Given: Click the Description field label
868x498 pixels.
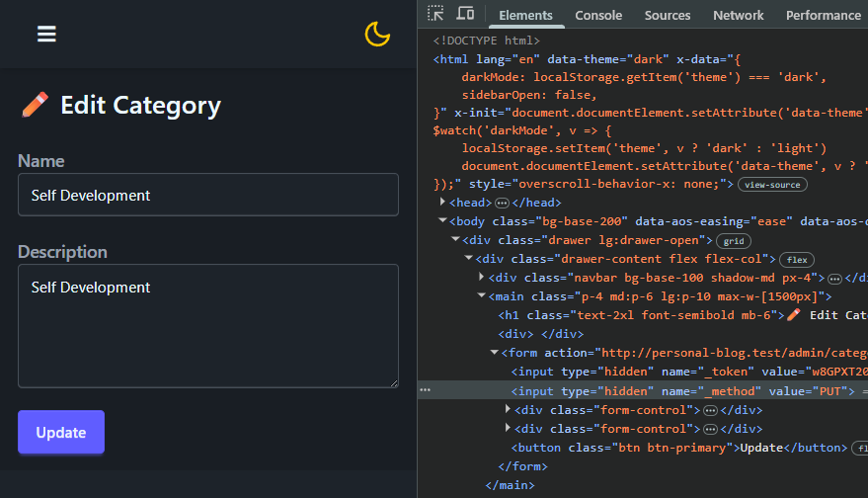Looking at the screenshot, I should (x=62, y=252).
